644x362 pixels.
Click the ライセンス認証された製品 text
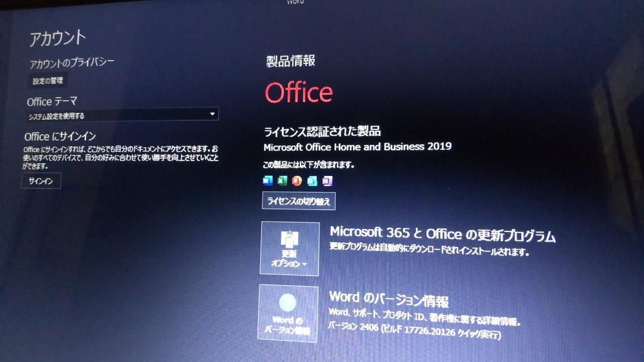pos(322,131)
